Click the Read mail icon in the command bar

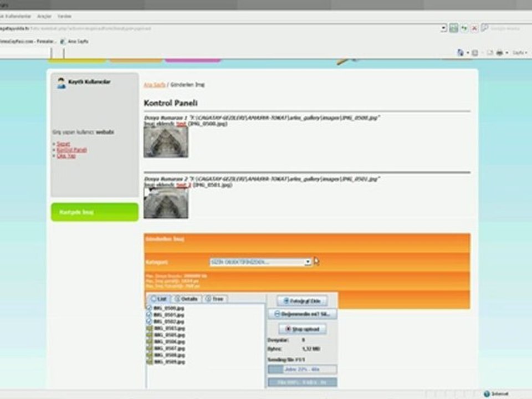pyautogui.click(x=489, y=53)
